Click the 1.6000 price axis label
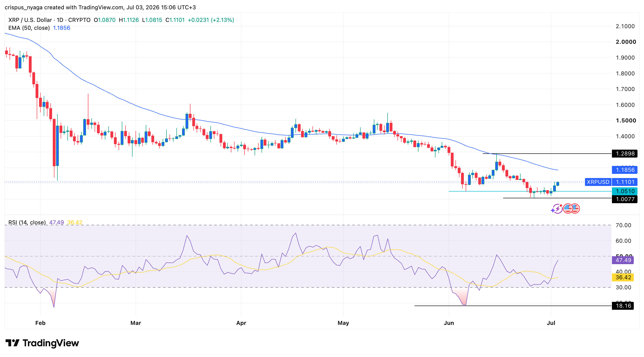The image size is (644, 357). pyautogui.click(x=625, y=105)
